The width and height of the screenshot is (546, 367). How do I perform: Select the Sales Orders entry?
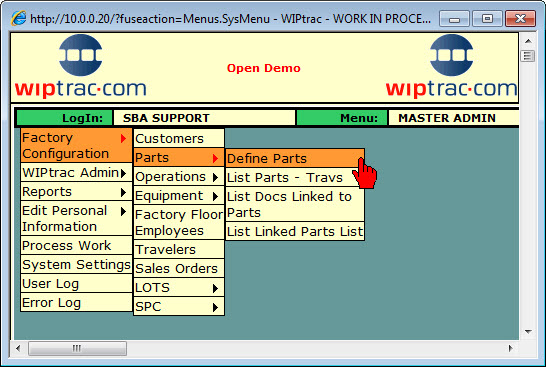tap(179, 268)
